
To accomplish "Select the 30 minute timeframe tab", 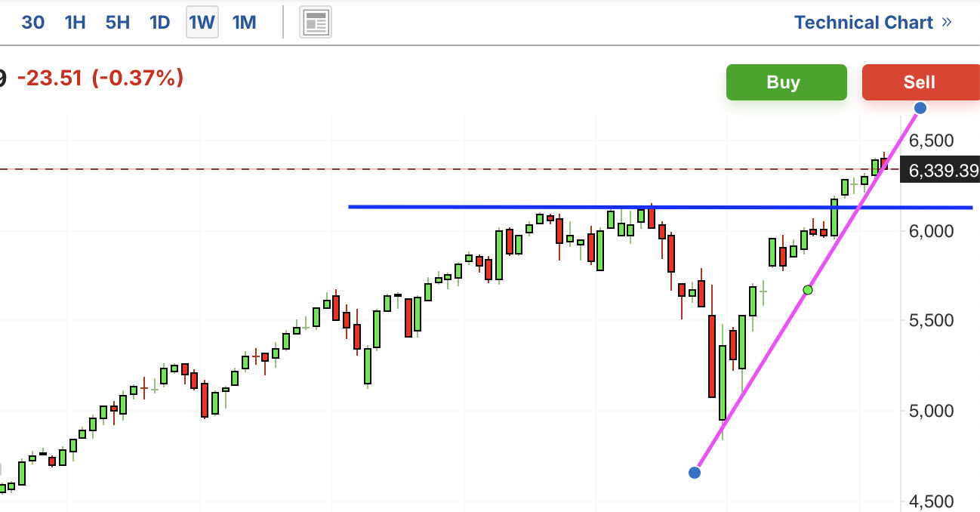I will (32, 23).
